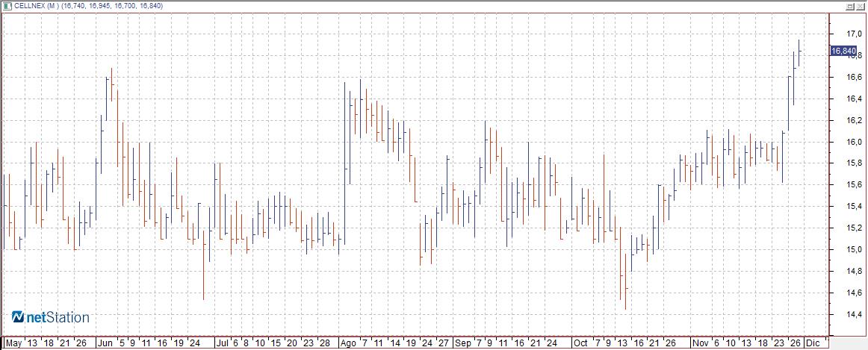This screenshot has width=868, height=350.
Task: Click the 15,6 price axis label
Action: (x=854, y=184)
